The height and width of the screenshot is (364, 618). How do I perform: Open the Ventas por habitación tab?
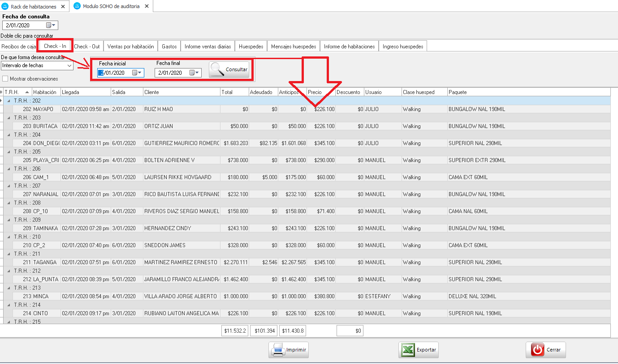(x=130, y=46)
